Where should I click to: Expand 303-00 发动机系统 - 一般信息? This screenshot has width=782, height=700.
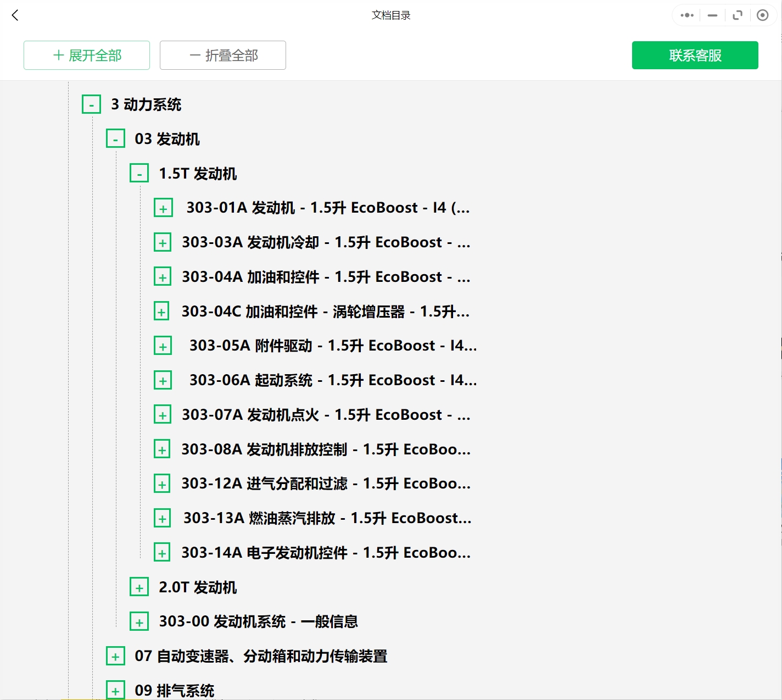pos(139,621)
